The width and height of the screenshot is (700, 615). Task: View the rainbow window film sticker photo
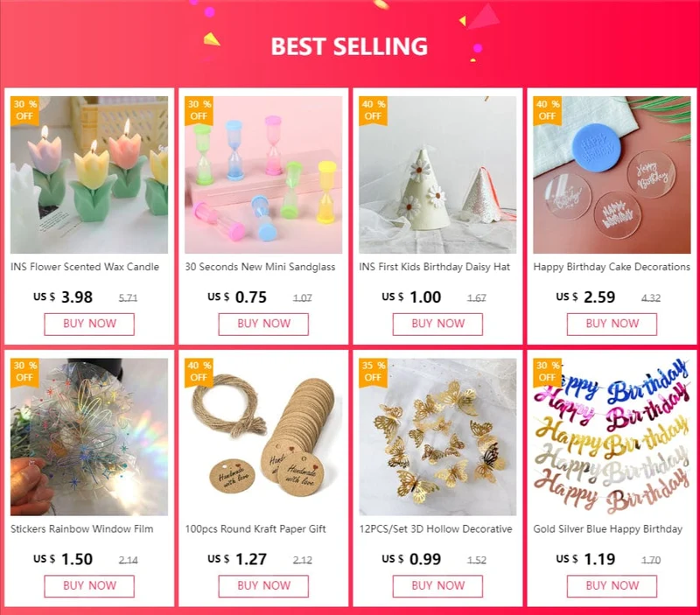[x=89, y=437]
